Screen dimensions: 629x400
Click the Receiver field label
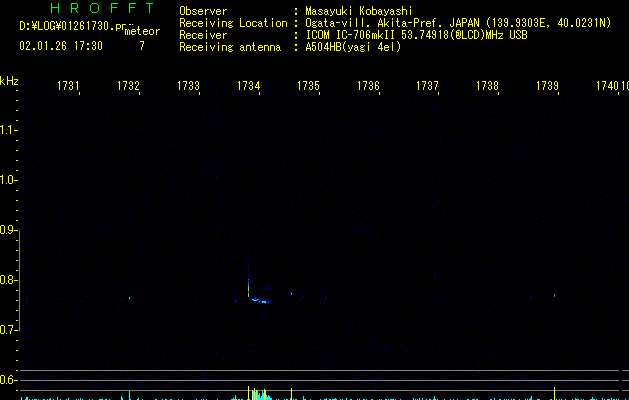[203, 35]
